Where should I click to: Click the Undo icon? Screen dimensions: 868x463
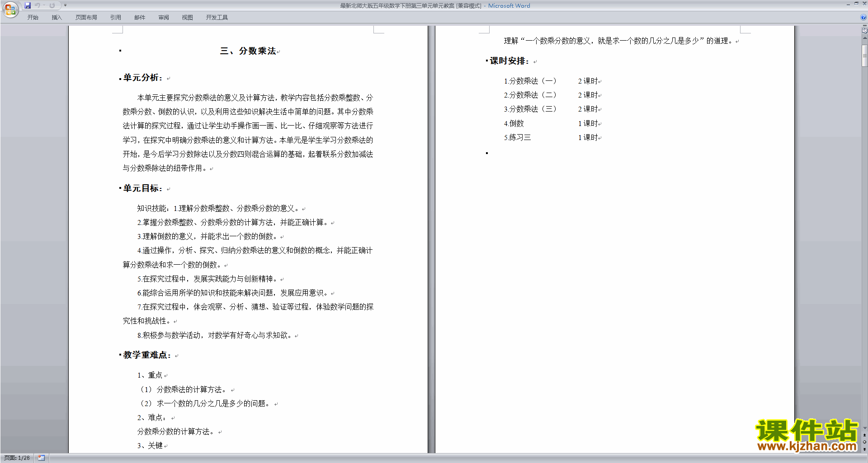pyautogui.click(x=38, y=5)
